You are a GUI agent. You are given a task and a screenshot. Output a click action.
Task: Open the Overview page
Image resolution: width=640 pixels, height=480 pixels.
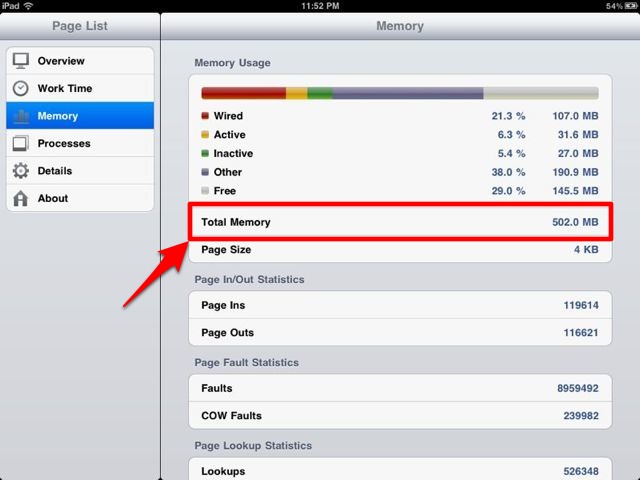80,61
